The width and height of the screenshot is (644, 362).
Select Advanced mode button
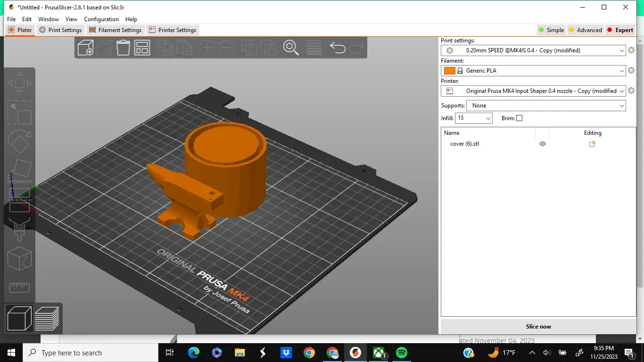coord(585,30)
